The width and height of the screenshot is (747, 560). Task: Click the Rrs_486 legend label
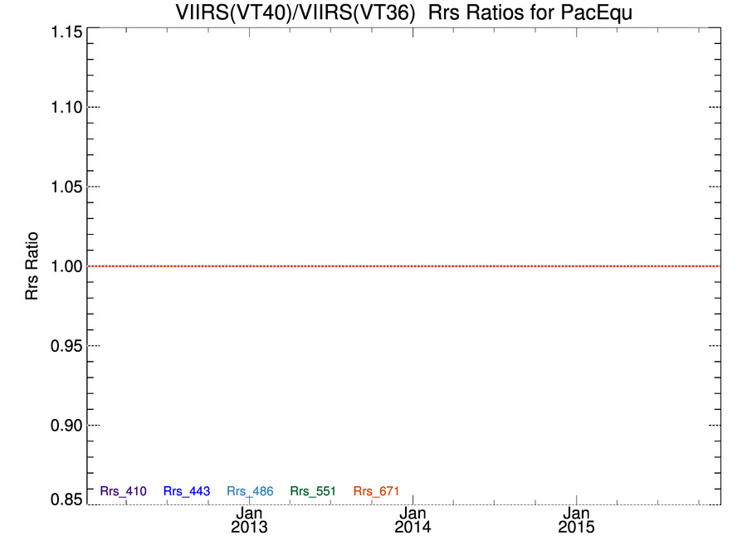point(250,491)
